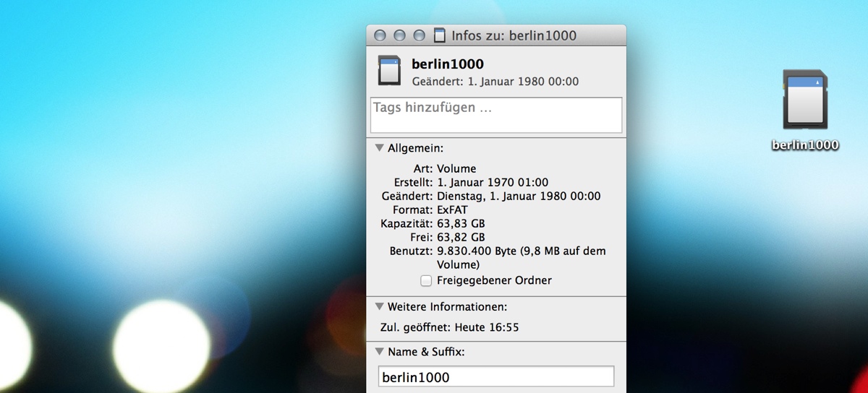868x393 pixels.
Task: Collapse the Name & Suffix section
Action: click(x=379, y=352)
